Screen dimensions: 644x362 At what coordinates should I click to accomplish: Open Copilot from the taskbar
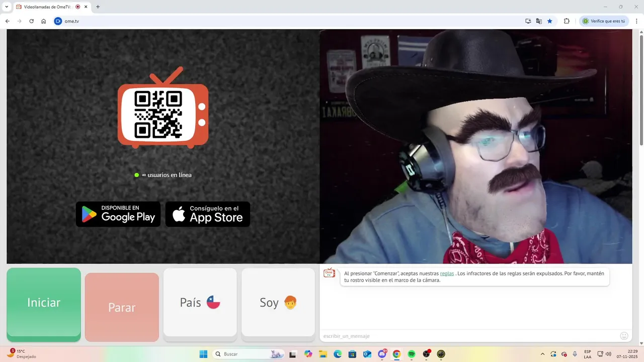pyautogui.click(x=308, y=354)
